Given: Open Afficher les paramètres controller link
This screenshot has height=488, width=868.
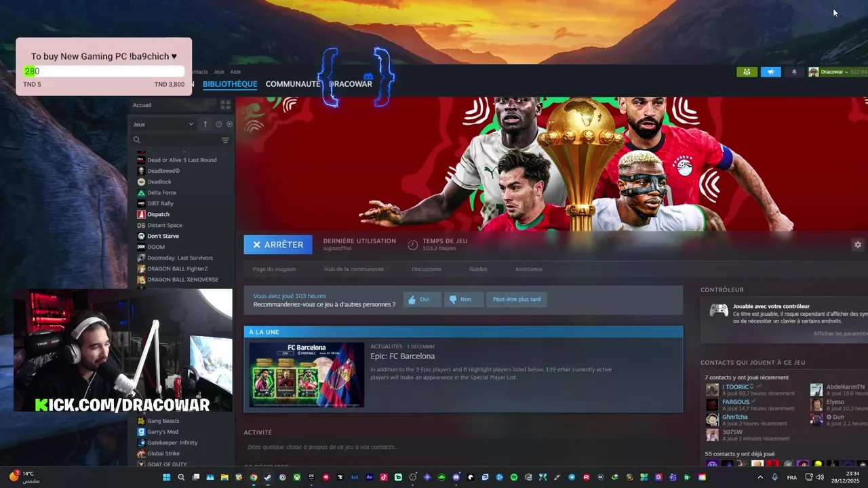Looking at the screenshot, I should tap(840, 333).
